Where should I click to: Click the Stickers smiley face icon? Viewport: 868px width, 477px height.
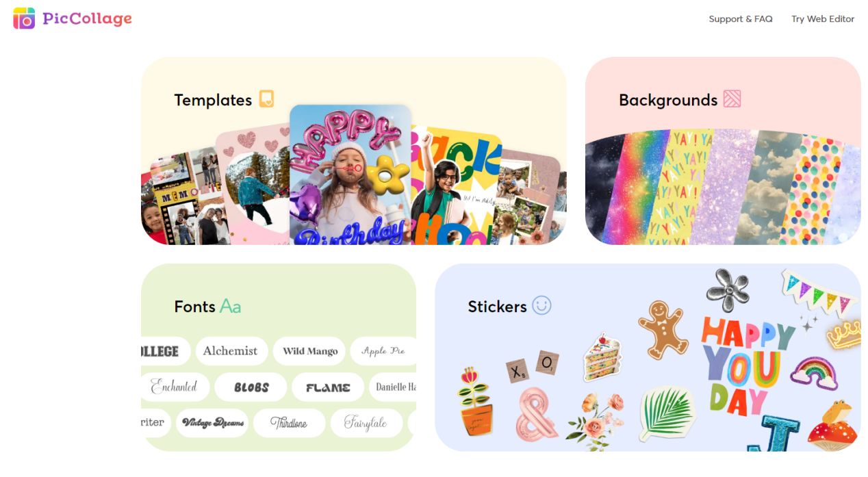(x=541, y=305)
